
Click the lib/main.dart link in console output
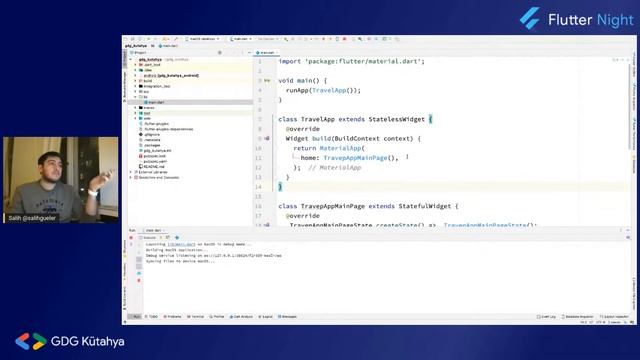tap(181, 244)
